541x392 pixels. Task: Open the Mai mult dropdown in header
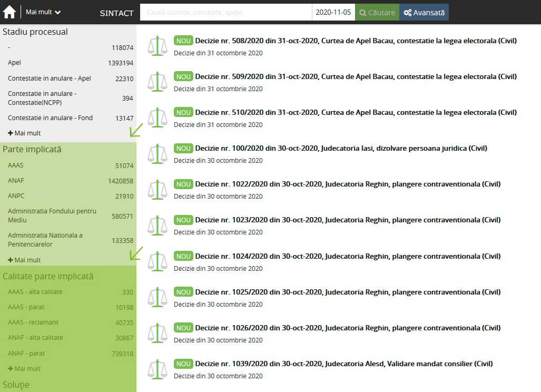43,12
